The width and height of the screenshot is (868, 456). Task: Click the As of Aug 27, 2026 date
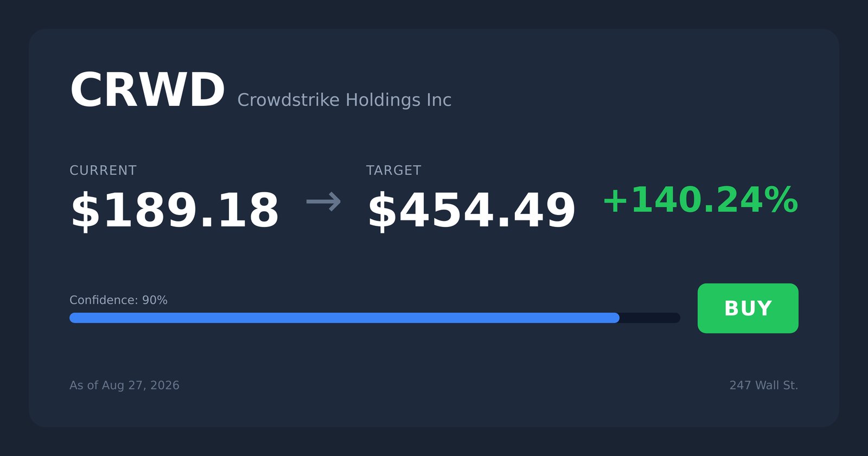tap(124, 385)
